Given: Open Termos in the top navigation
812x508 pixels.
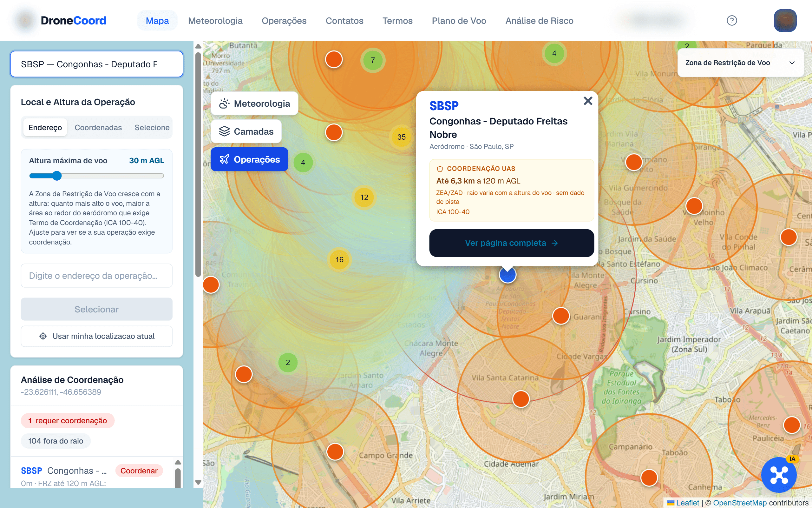Looking at the screenshot, I should pyautogui.click(x=397, y=21).
